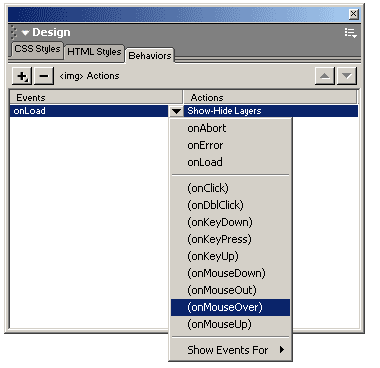380x368 pixels.
Task: Choose onAbort from the event menu
Action: (231, 128)
